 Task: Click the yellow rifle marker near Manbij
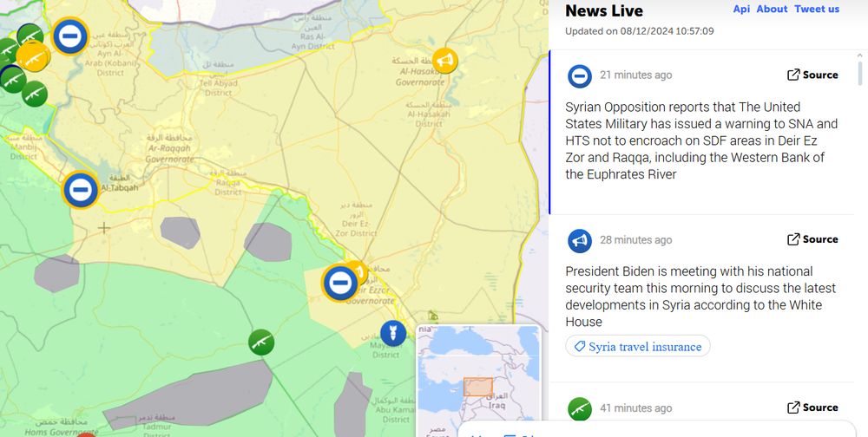[33, 56]
